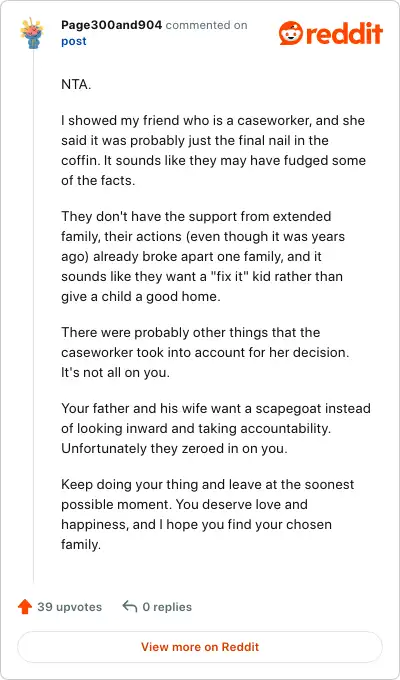This screenshot has width=400, height=680.
Task: Open the commenter's avatar image
Action: click(31, 33)
